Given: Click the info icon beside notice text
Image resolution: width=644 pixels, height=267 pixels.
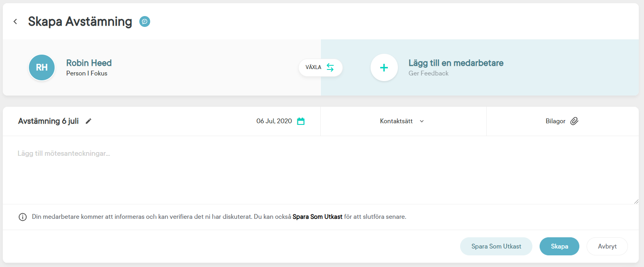Looking at the screenshot, I should click(22, 217).
